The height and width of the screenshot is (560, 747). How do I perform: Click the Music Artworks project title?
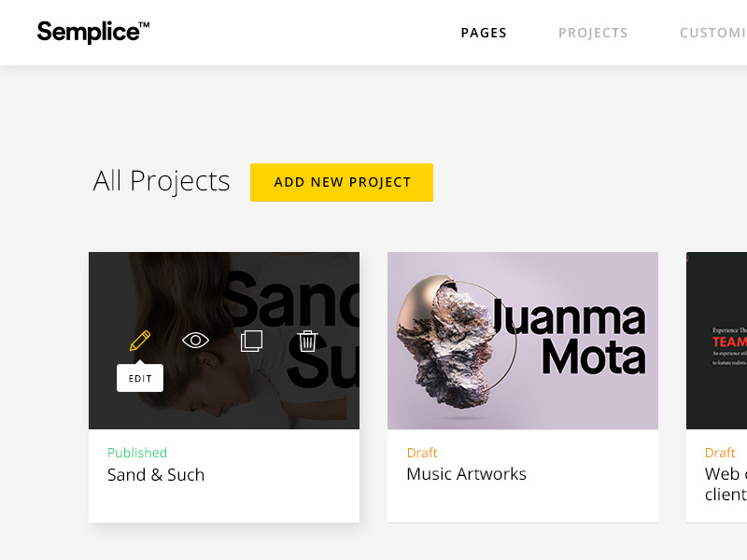[x=466, y=474]
